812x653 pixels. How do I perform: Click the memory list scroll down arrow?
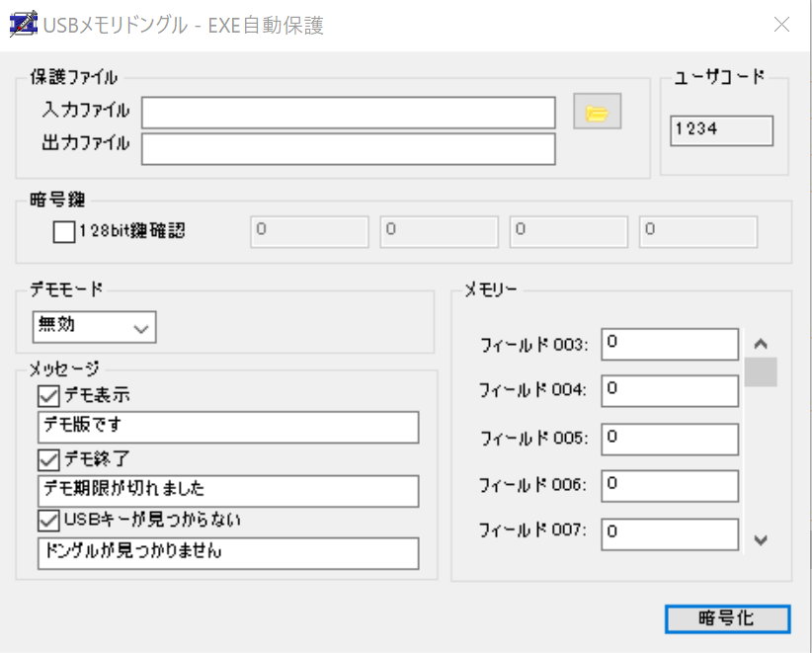761,540
